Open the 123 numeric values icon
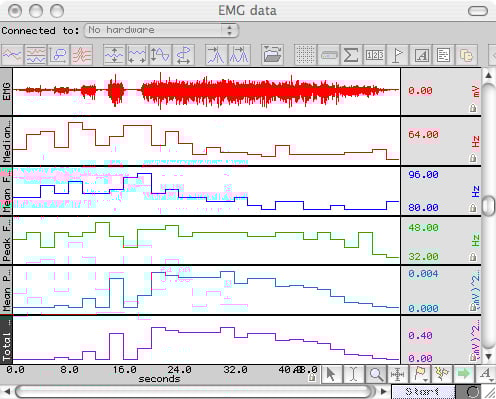 click(374, 55)
